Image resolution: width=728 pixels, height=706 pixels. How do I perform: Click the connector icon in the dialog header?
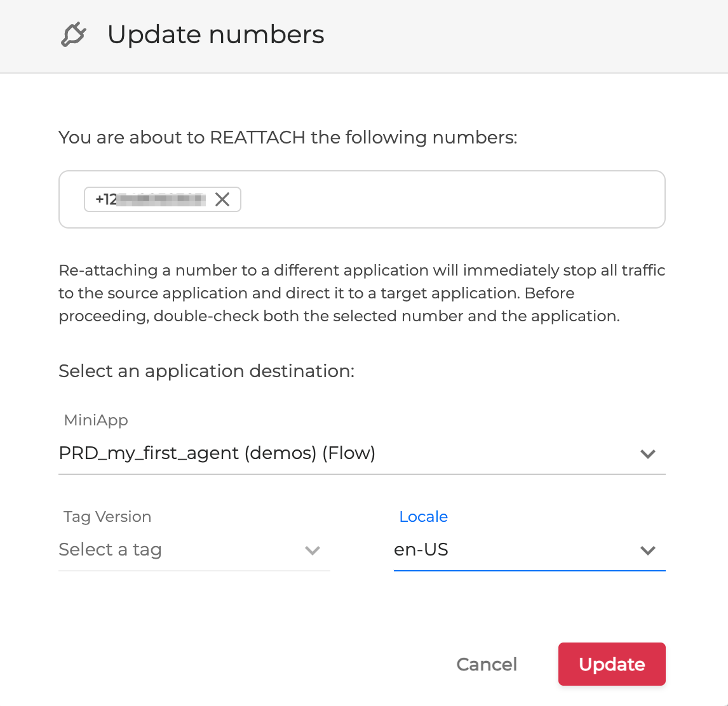[x=72, y=33]
